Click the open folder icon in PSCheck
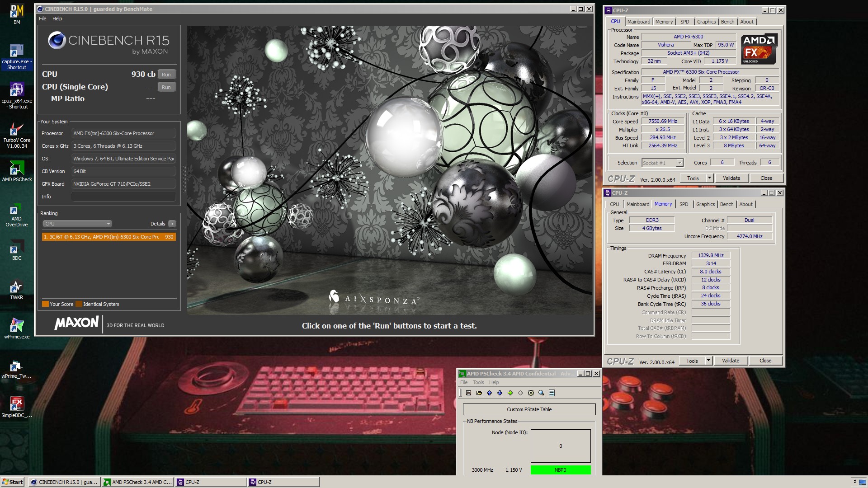This screenshot has width=868, height=488. coord(479,393)
